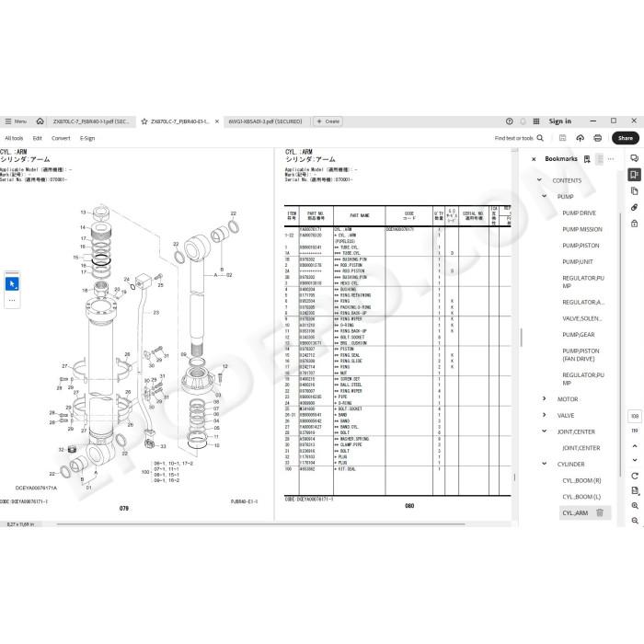Open the Help question mark icon

(x=510, y=121)
